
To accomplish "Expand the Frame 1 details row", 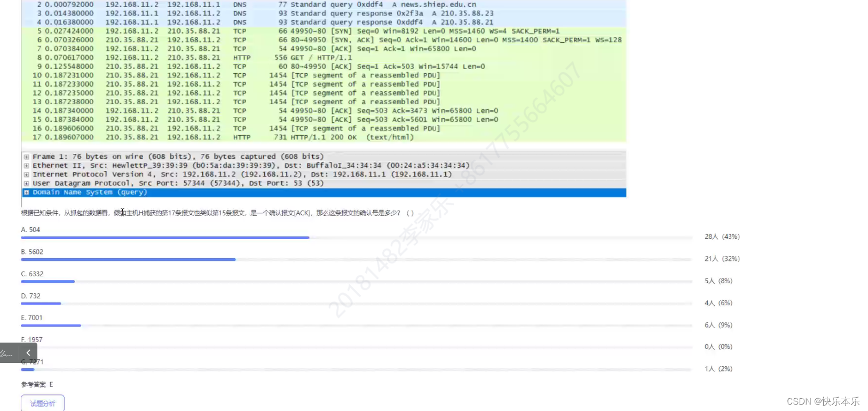I will pos(26,157).
